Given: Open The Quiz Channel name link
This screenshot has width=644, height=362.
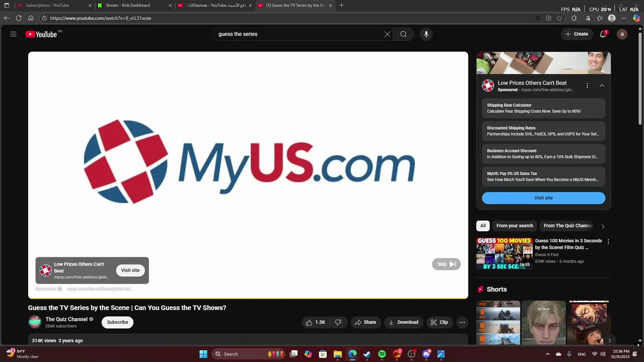Looking at the screenshot, I should (66, 319).
